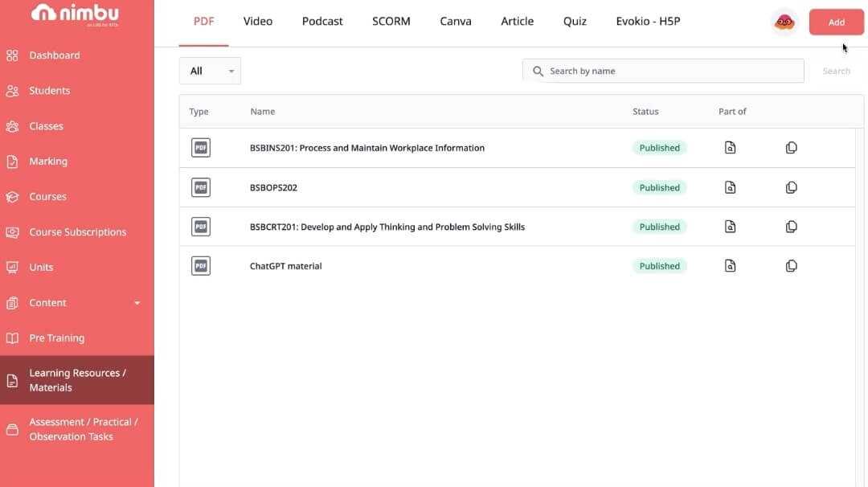
Task: Select the red avatar badge near Add
Action: pyautogui.click(x=782, y=22)
